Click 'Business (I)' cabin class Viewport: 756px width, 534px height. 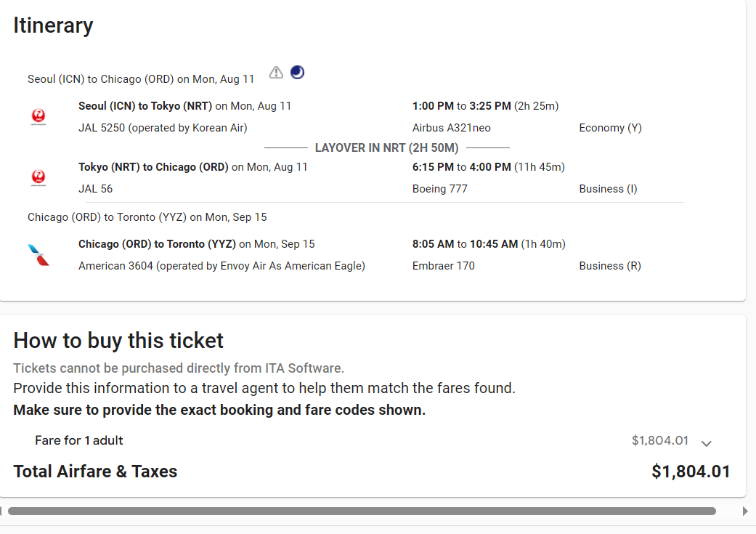tap(608, 189)
